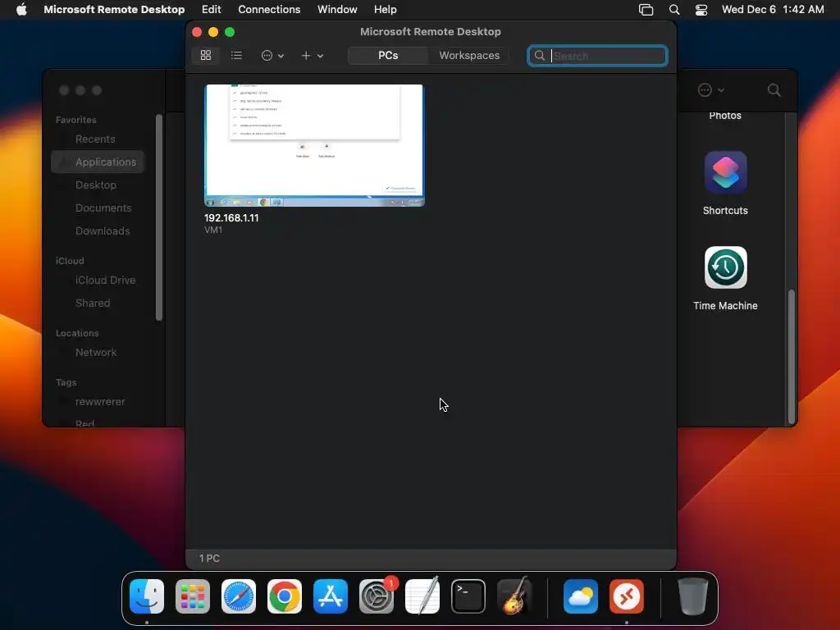Open Spotlight search in menu bar
Viewport: 840px width, 630px height.
click(674, 10)
